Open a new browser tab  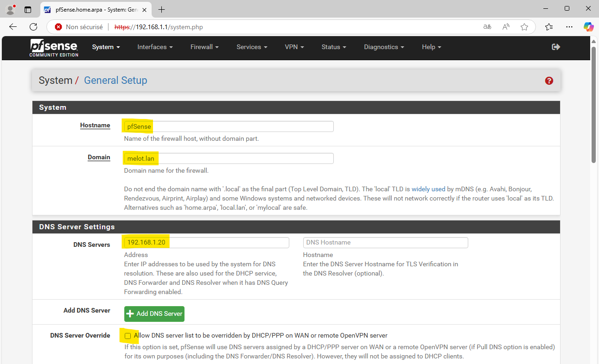161,9
